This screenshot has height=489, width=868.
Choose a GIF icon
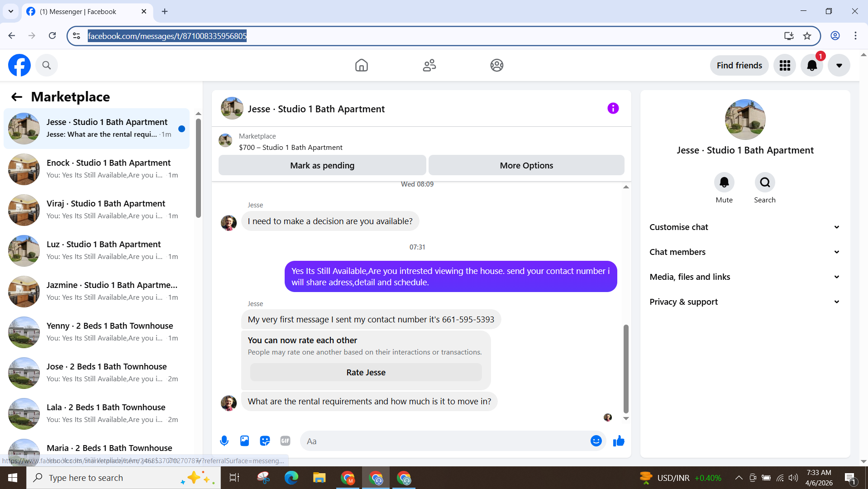pyautogui.click(x=285, y=441)
